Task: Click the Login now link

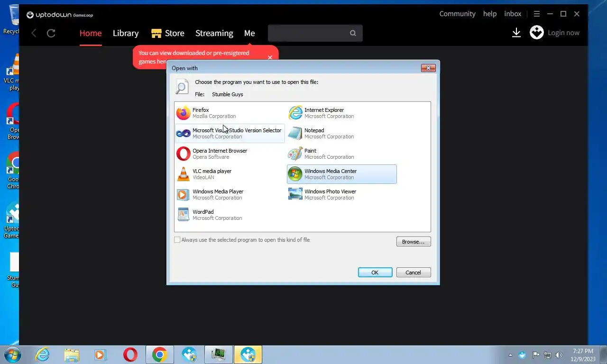Action: (x=563, y=33)
